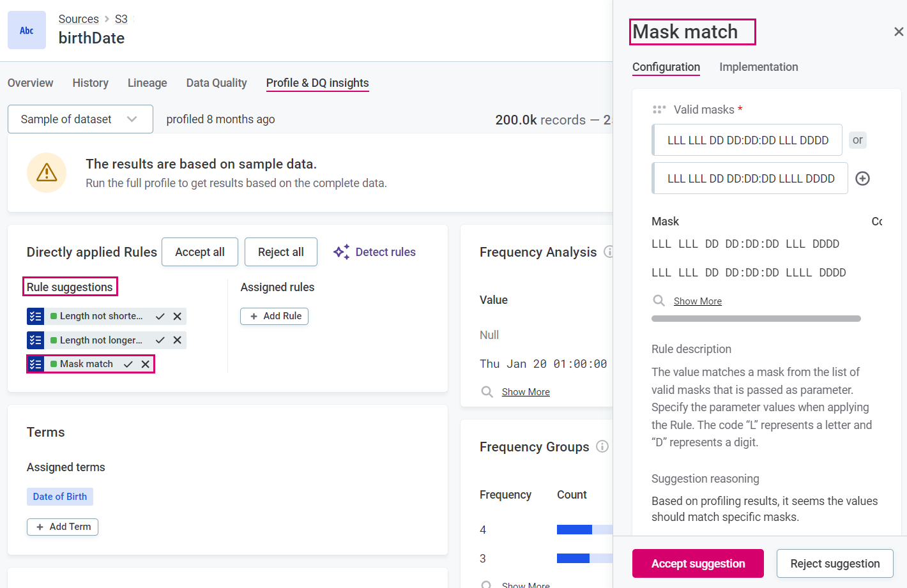Click the Add Term button
The height and width of the screenshot is (588, 907).
coord(63,527)
